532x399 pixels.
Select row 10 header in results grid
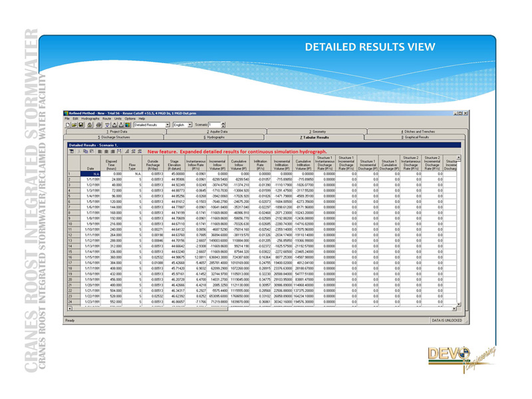click(x=69, y=224)
